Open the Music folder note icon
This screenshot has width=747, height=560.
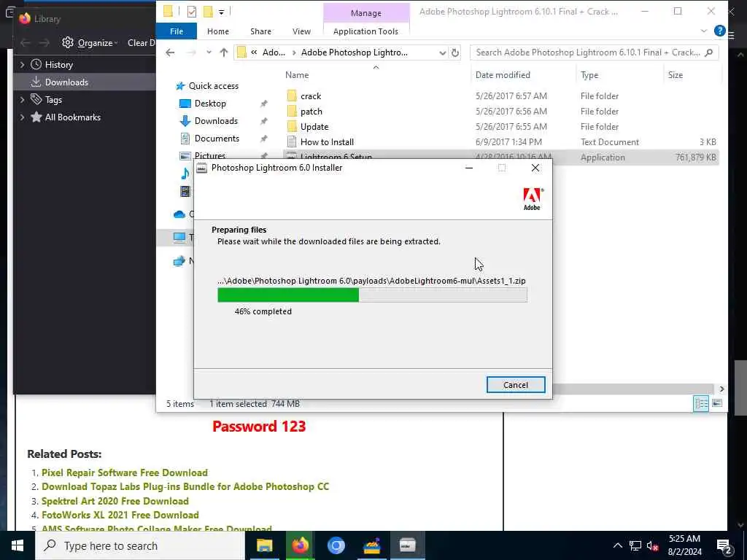point(185,174)
